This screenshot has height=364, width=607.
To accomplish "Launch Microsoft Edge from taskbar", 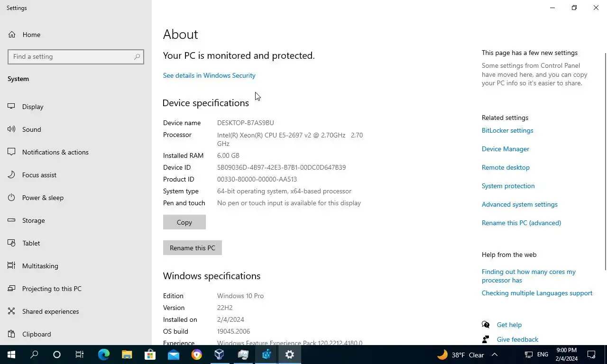I will tap(103, 355).
